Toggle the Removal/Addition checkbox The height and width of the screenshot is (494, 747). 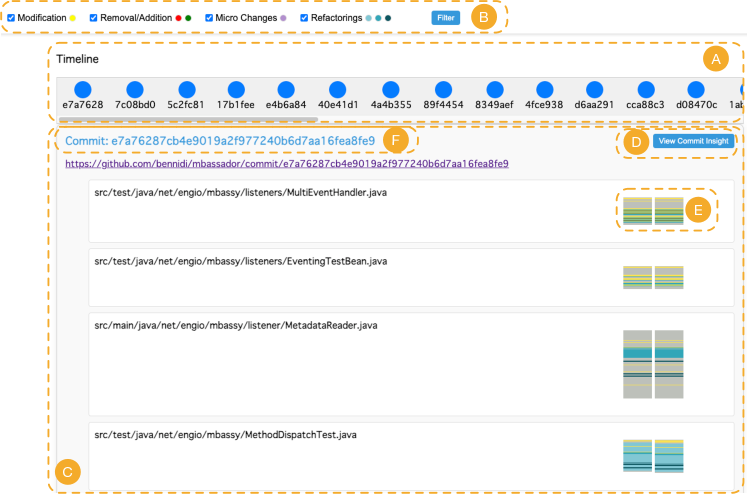tap(94, 18)
